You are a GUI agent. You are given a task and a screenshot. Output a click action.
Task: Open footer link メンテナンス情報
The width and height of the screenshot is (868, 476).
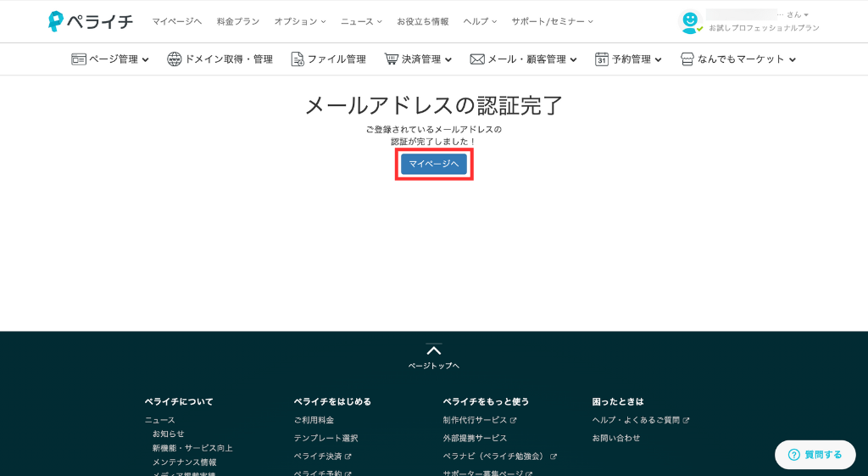pyautogui.click(x=184, y=462)
